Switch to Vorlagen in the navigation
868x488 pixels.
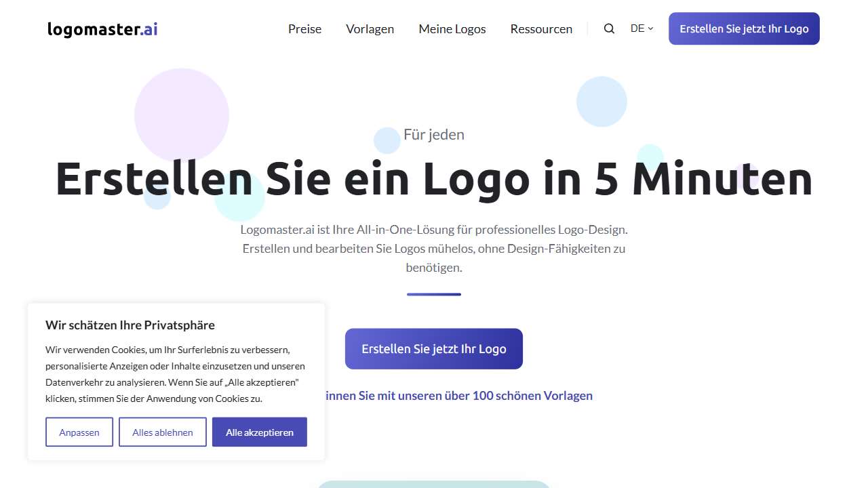coord(370,28)
